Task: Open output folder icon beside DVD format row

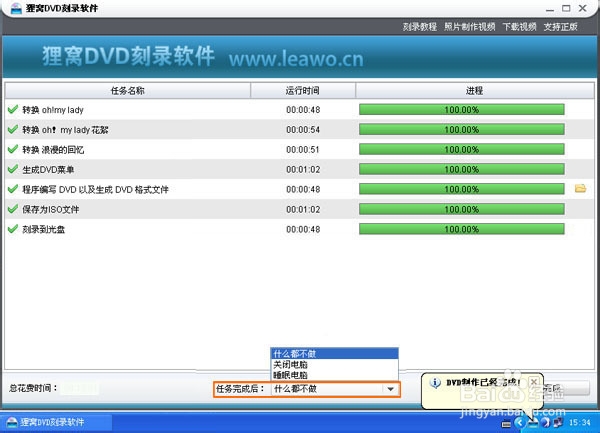Action: click(x=580, y=189)
